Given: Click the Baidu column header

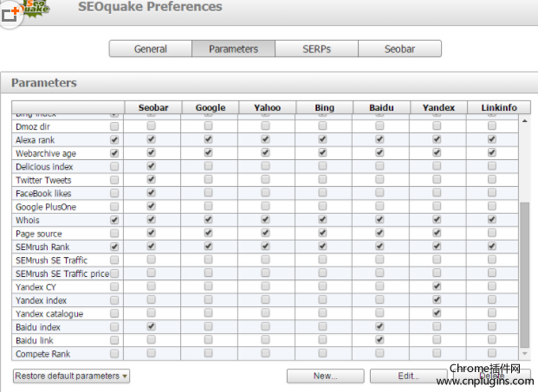Looking at the screenshot, I should (x=381, y=107).
